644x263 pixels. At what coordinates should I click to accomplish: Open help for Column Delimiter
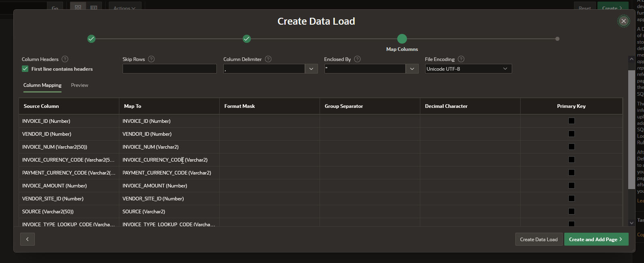pyautogui.click(x=268, y=59)
